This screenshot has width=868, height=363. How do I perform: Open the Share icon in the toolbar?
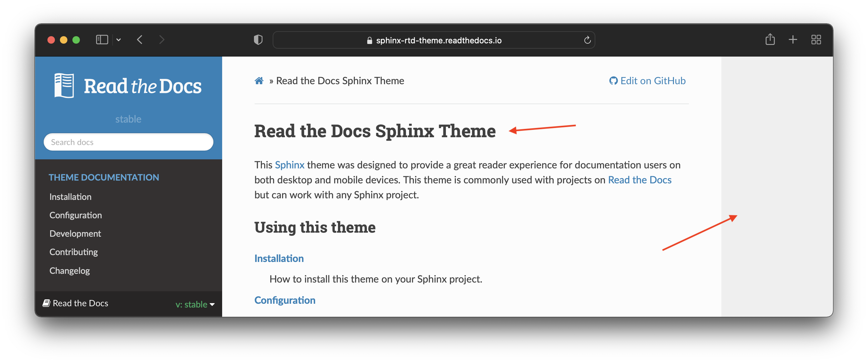point(770,39)
